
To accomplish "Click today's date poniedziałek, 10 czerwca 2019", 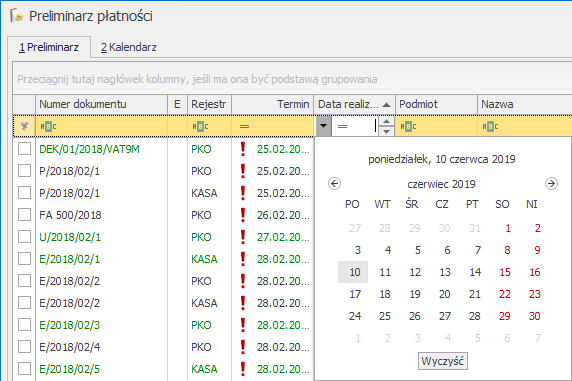I will click(442, 159).
